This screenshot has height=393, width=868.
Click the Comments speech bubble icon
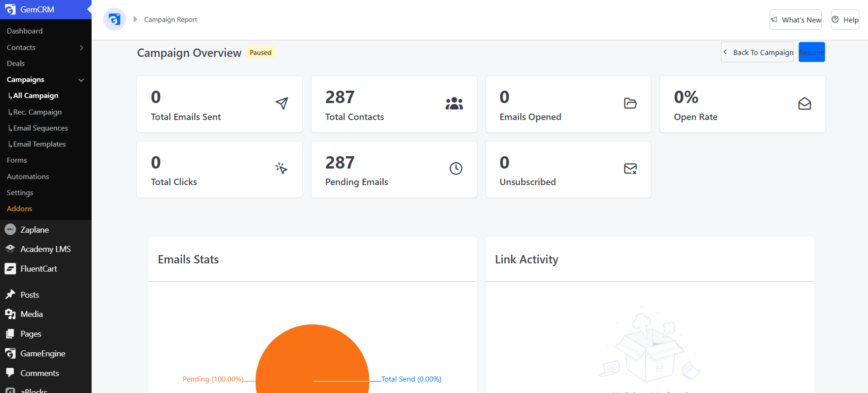pos(10,373)
